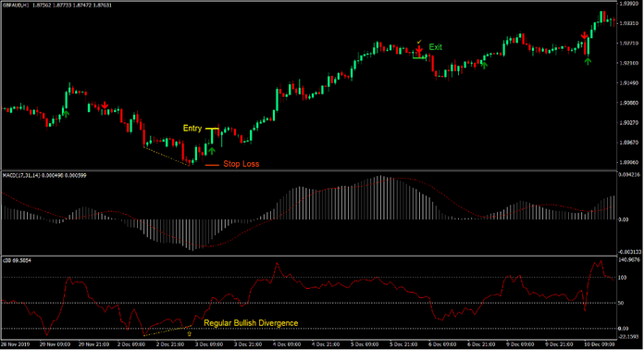The height and width of the screenshot is (350, 644).
Task: Click the red sell arrow near 29 Nov 21:00
Action: [105, 106]
